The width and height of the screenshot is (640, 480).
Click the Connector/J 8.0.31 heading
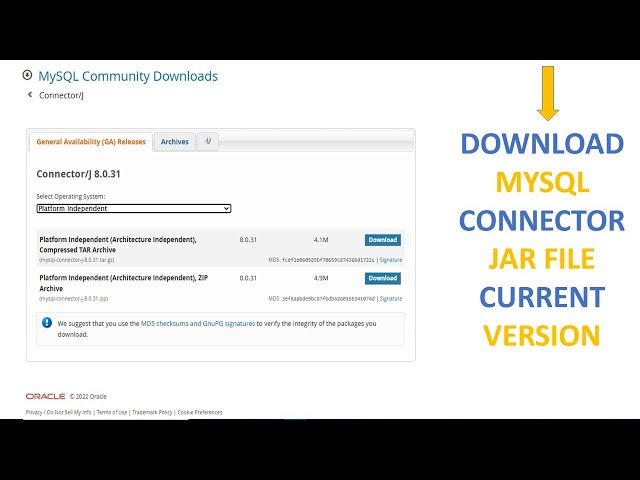pos(78,174)
